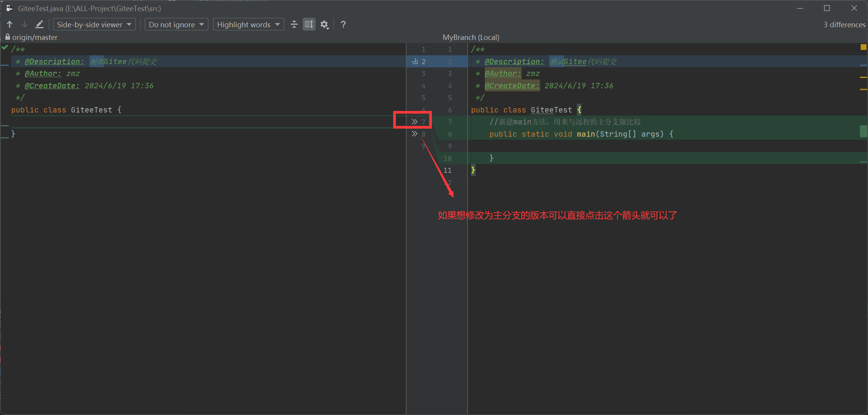The image size is (868, 415).
Task: Click the read-only lock icon near origin/master
Action: tap(7, 37)
